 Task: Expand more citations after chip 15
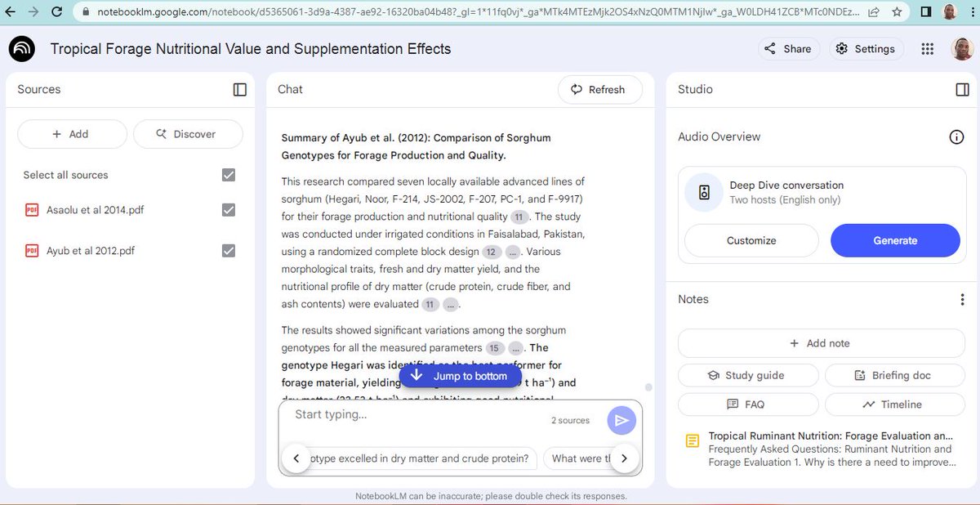tap(516, 348)
